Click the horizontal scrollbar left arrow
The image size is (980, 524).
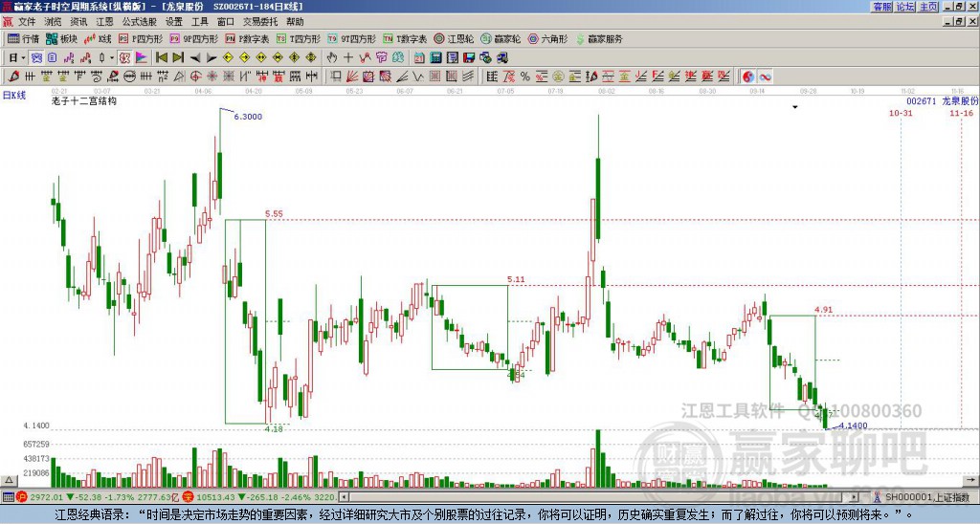(x=344, y=497)
